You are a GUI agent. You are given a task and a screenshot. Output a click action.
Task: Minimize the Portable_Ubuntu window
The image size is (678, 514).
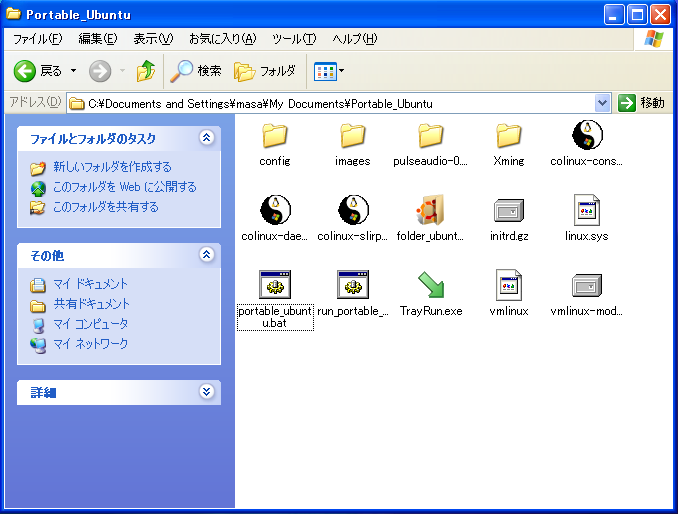pos(614,15)
